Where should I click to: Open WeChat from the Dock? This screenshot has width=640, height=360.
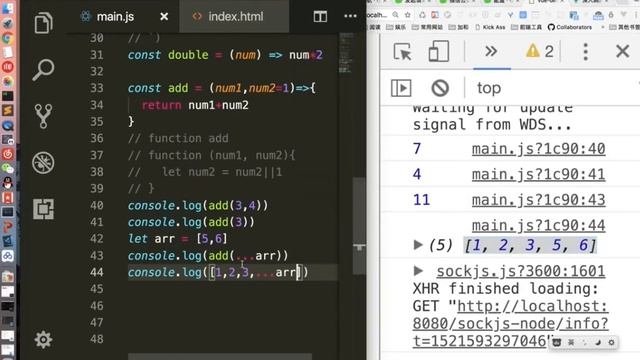click(7, 169)
